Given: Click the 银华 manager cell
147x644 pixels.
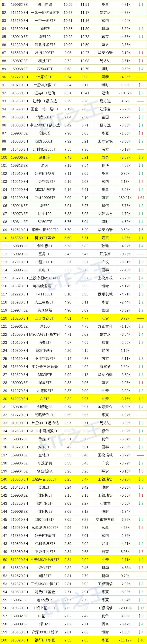Looking at the screenshot, I should (x=105, y=431).
